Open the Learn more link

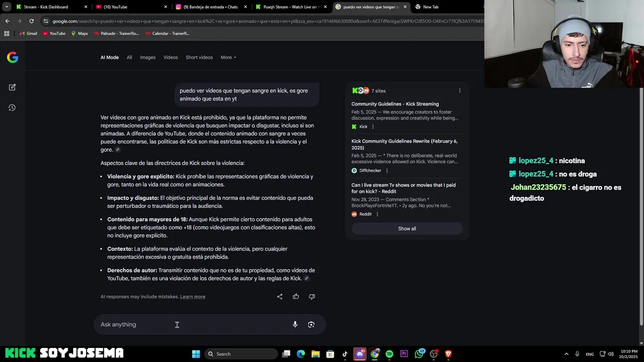point(193,297)
